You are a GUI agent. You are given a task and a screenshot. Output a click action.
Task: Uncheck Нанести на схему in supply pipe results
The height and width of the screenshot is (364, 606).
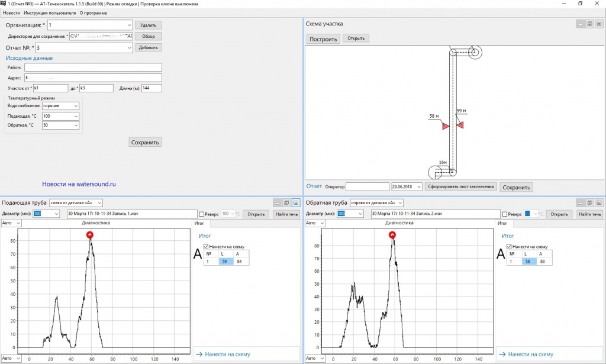pos(206,246)
